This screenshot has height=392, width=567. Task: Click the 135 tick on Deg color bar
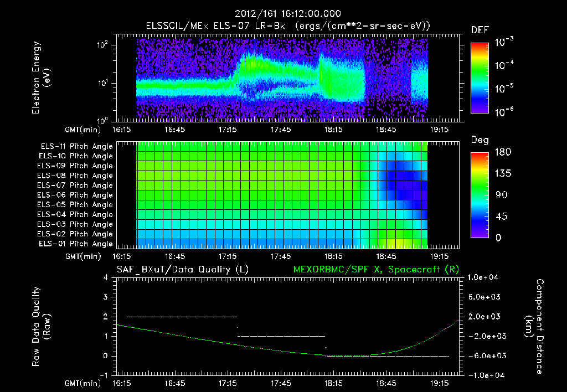(503, 174)
